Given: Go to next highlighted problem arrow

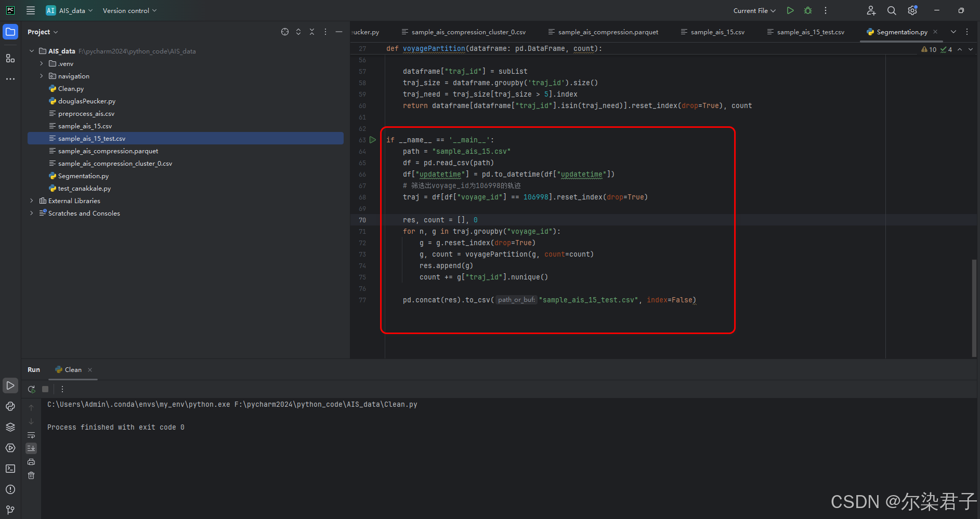Looking at the screenshot, I should click(x=971, y=49).
